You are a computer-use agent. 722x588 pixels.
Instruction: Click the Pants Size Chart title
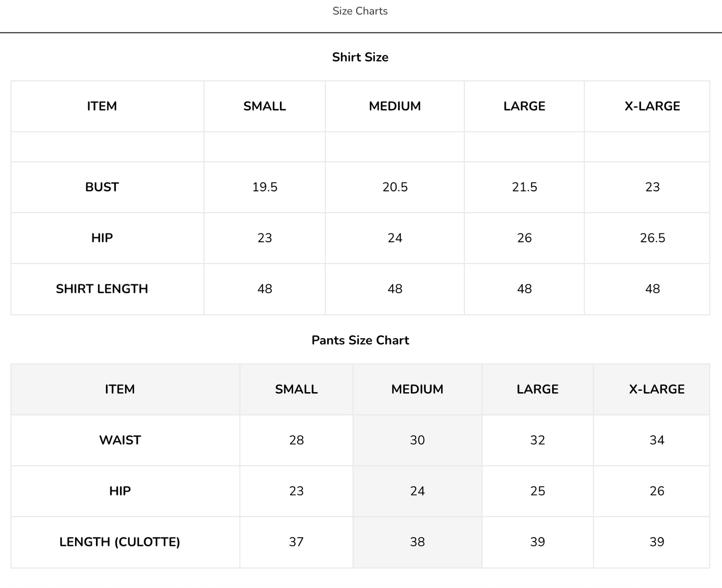tap(360, 340)
